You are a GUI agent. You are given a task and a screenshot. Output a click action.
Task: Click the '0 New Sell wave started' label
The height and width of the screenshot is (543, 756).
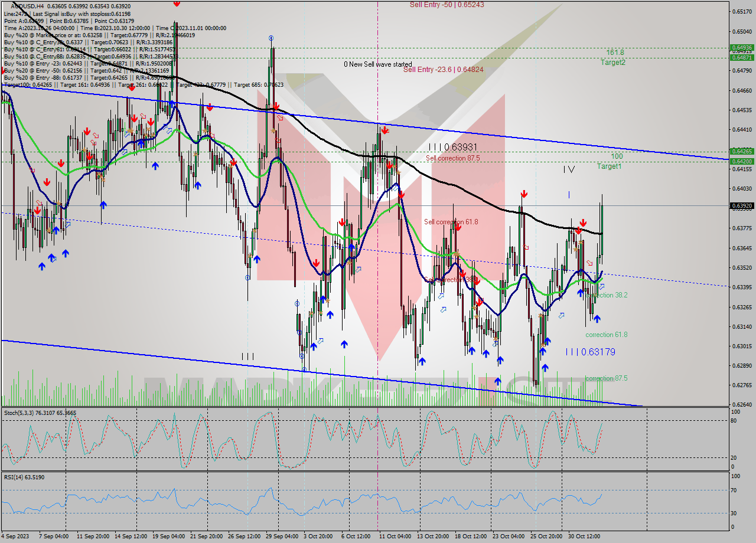pyautogui.click(x=378, y=64)
